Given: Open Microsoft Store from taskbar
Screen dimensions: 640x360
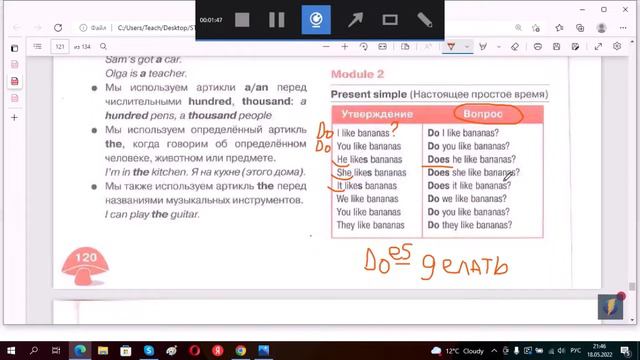Looking at the screenshot, I should point(126,351).
